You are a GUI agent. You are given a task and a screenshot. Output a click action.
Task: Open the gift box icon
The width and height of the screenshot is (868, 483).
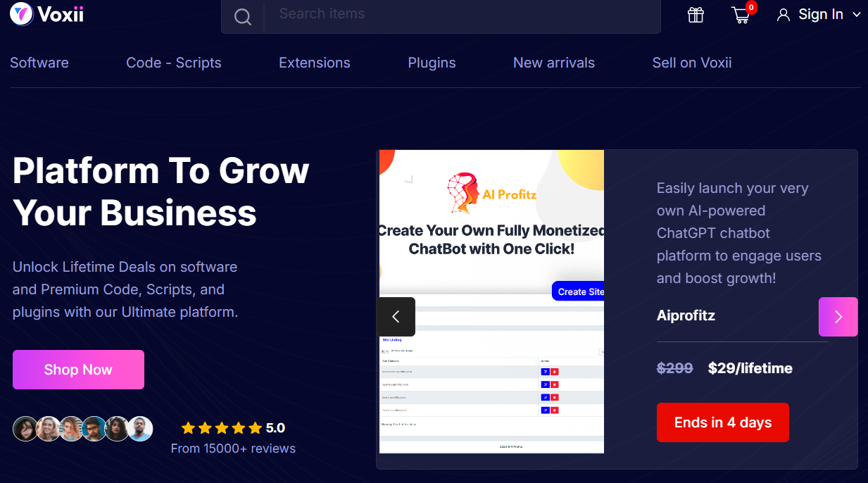(x=696, y=15)
